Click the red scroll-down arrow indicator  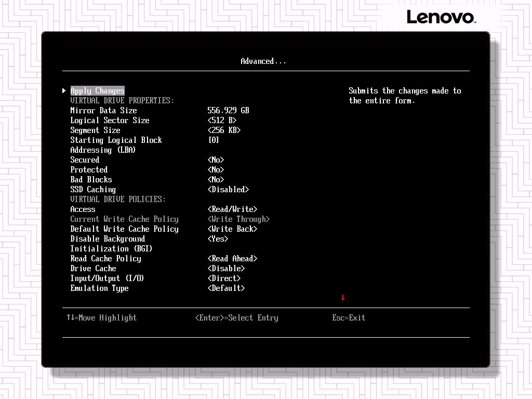tap(343, 298)
